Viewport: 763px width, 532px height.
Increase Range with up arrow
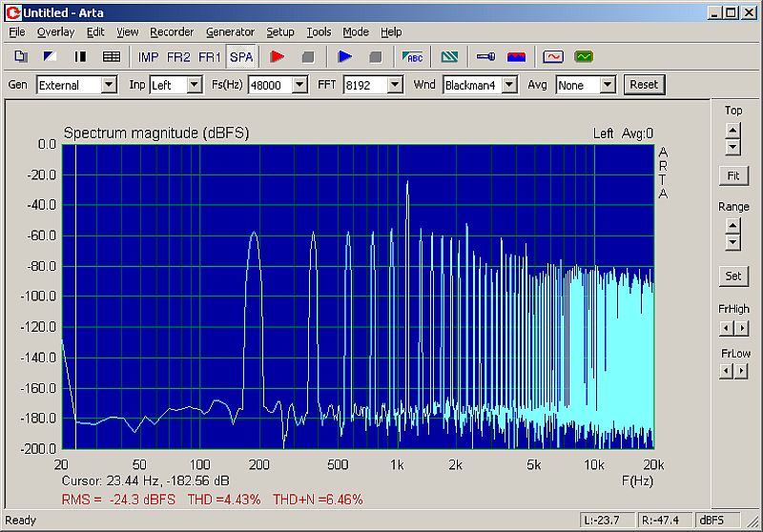[732, 226]
